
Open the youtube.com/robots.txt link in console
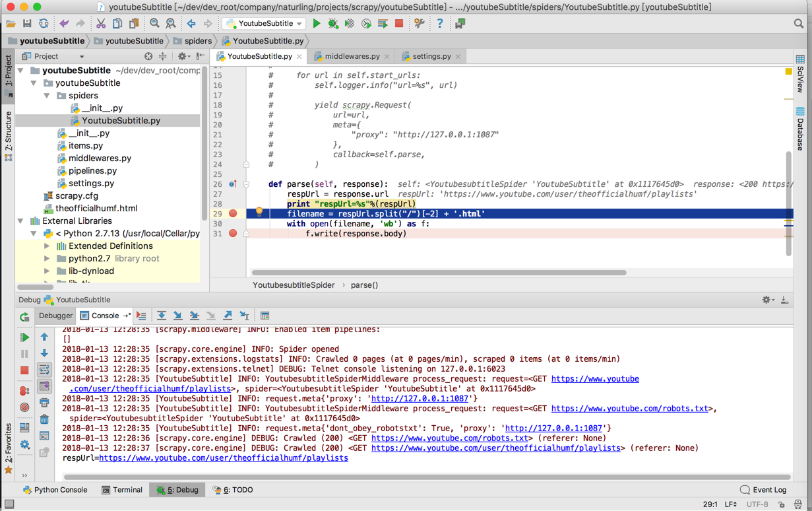[x=450, y=438]
